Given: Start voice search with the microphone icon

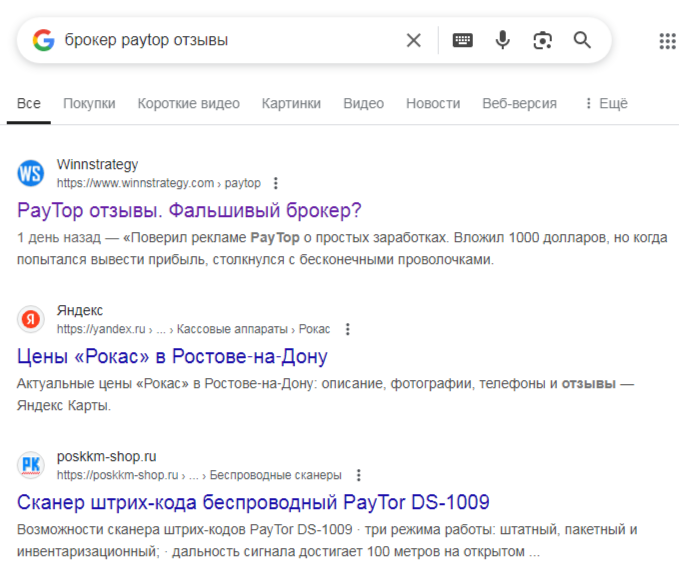Looking at the screenshot, I should 502,40.
